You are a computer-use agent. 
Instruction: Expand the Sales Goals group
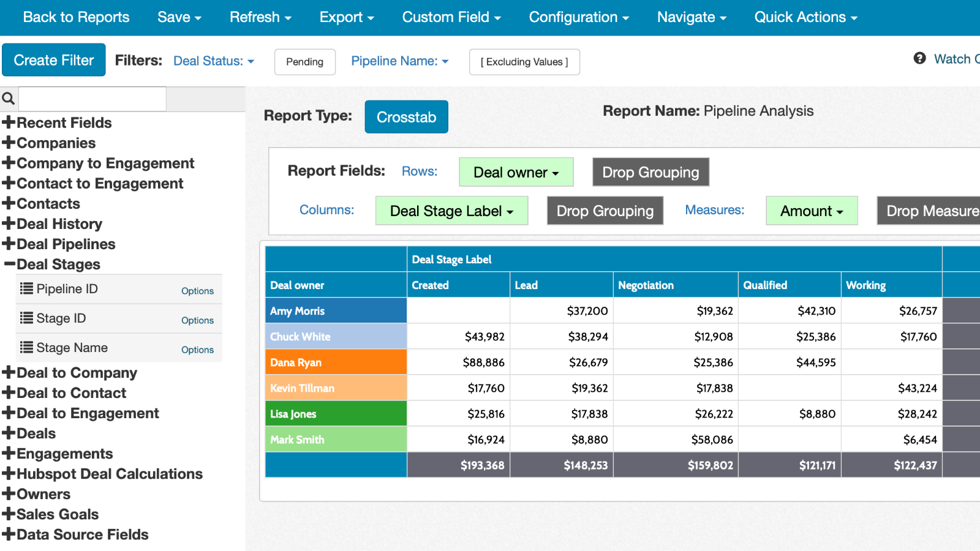point(9,514)
